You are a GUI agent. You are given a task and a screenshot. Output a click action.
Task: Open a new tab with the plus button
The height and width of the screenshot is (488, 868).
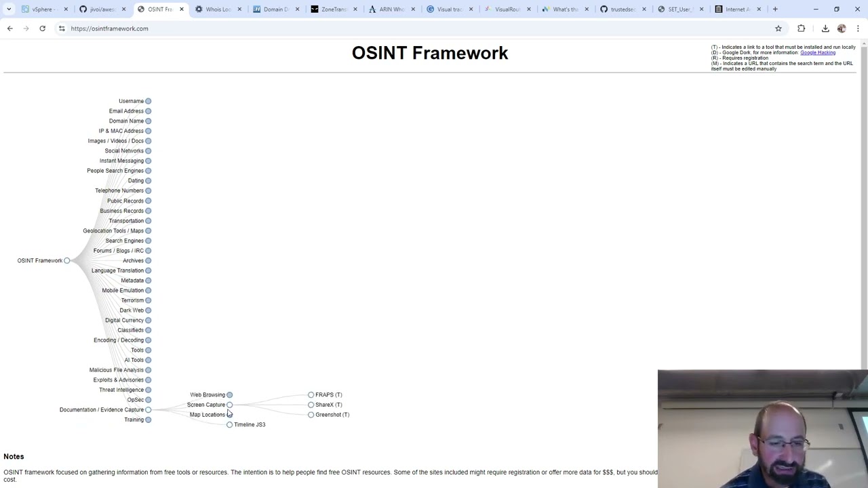coord(775,9)
